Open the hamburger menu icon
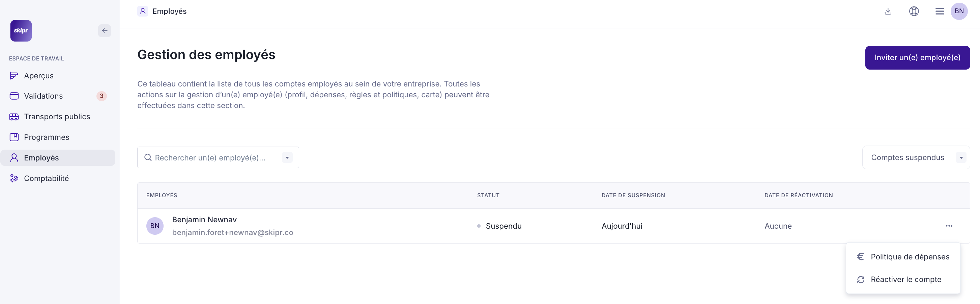The height and width of the screenshot is (304, 980). coord(939,11)
